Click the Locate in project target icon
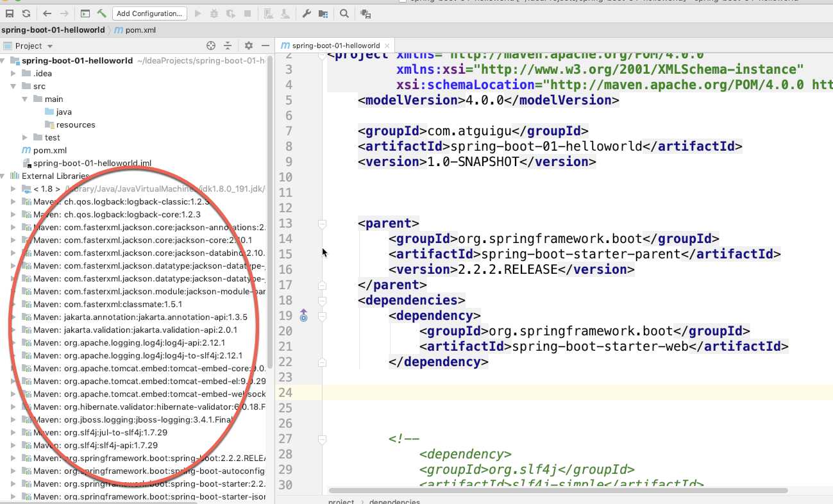The height and width of the screenshot is (504, 833). coord(210,46)
